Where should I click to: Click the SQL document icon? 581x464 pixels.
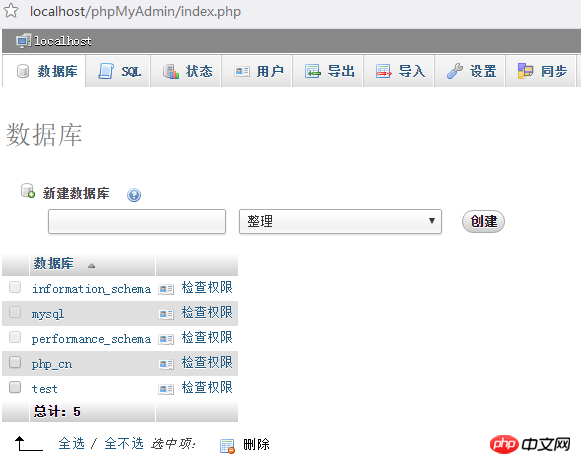pyautogui.click(x=106, y=71)
